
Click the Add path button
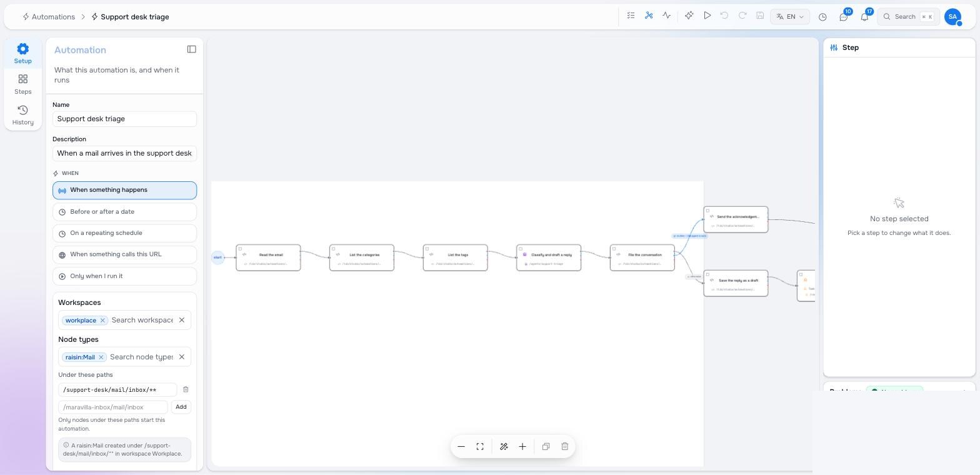[181, 407]
